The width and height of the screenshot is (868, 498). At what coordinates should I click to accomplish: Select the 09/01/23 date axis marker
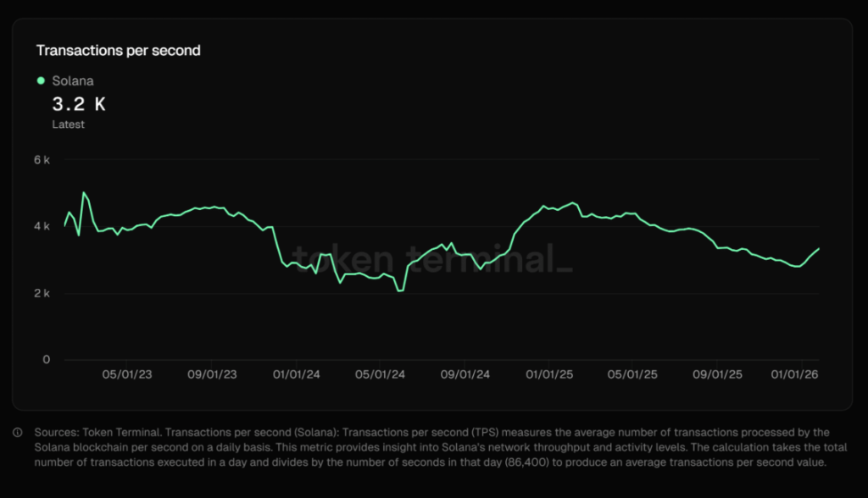pyautogui.click(x=212, y=374)
